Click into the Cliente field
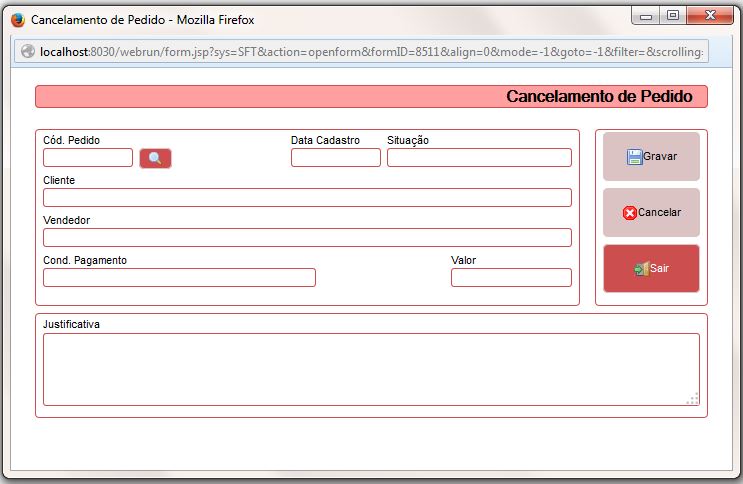 (x=307, y=198)
